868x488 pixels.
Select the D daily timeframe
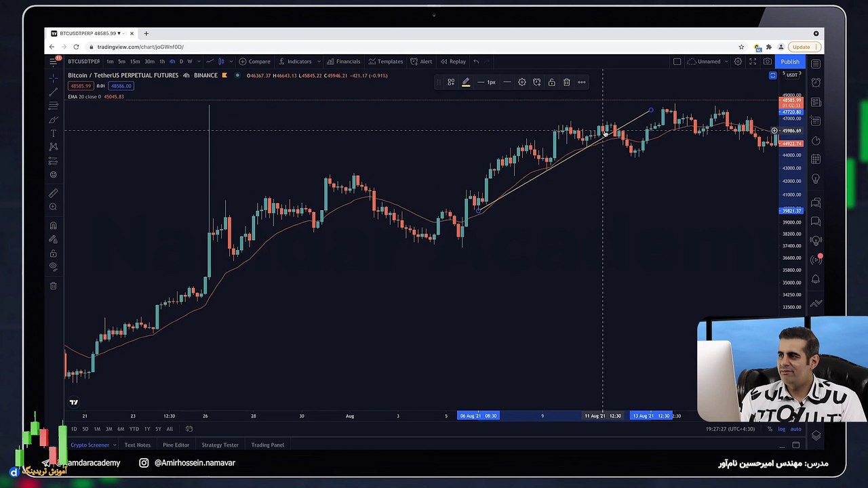coord(181,62)
